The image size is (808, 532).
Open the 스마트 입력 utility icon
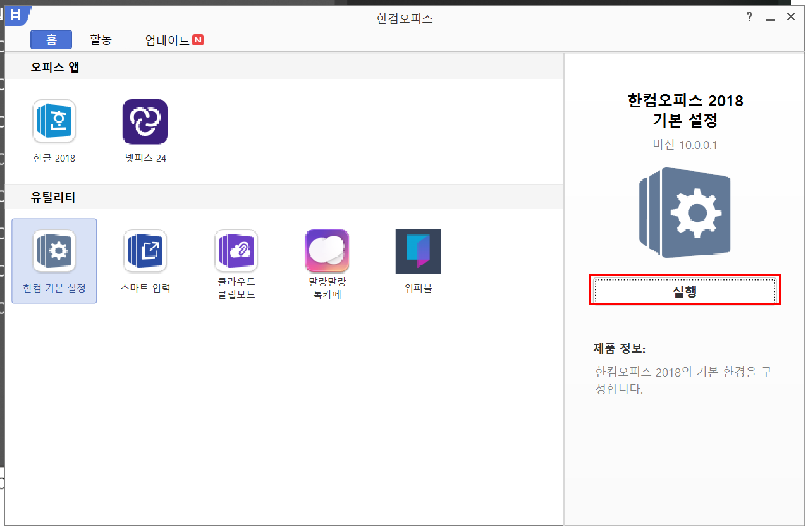[145, 251]
